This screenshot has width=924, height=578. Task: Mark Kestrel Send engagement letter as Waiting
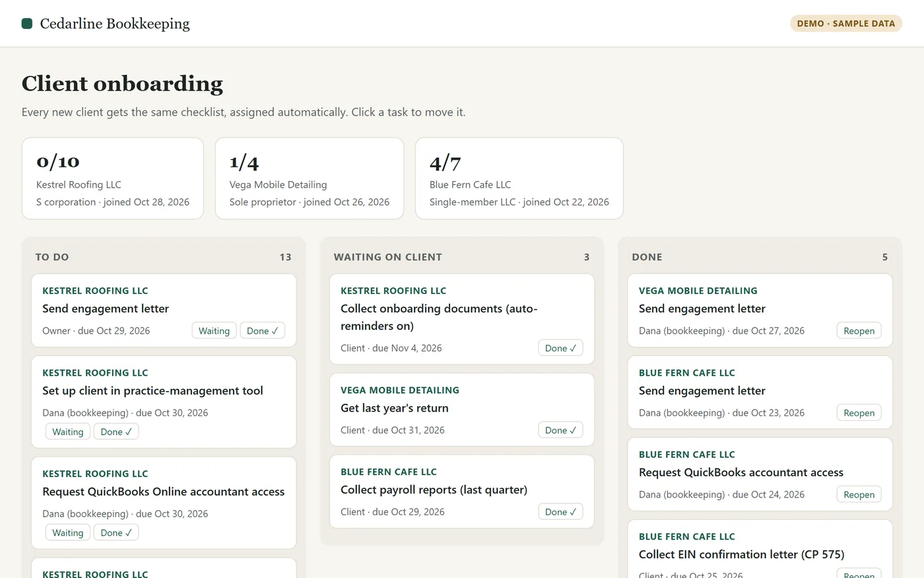coord(214,331)
